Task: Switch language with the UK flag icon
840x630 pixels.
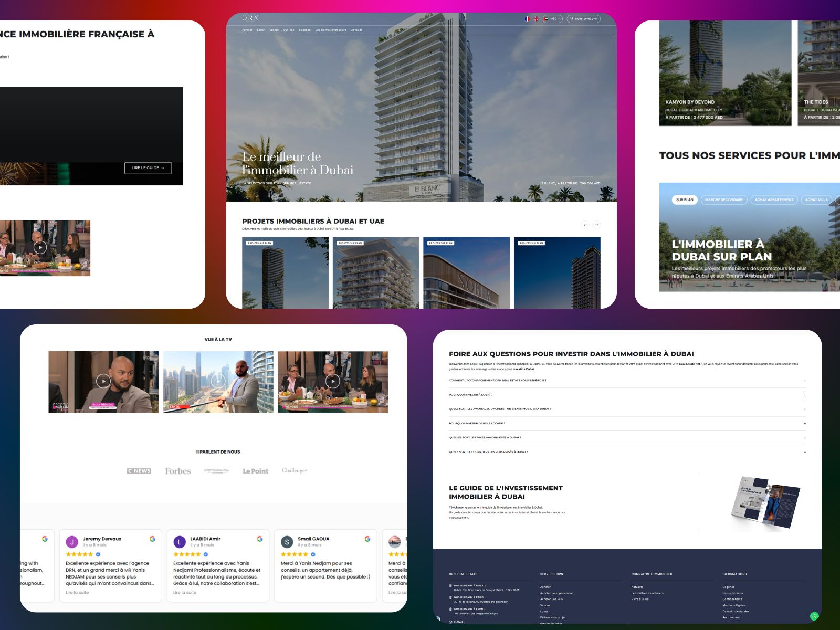Action: (536, 19)
